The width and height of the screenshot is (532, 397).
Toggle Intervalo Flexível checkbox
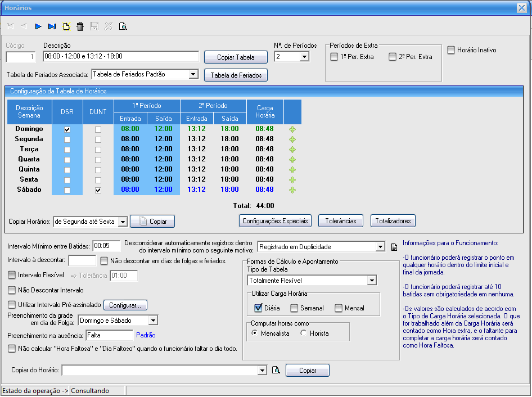click(12, 276)
